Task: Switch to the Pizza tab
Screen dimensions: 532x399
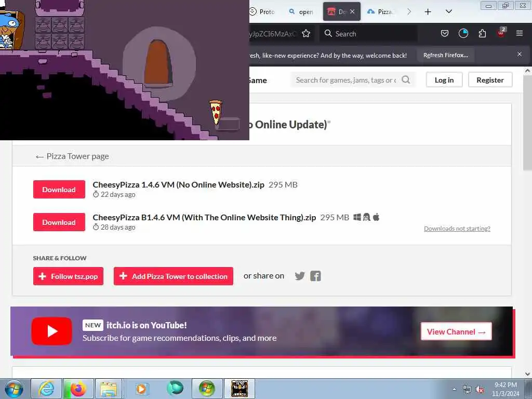Action: tap(380, 12)
